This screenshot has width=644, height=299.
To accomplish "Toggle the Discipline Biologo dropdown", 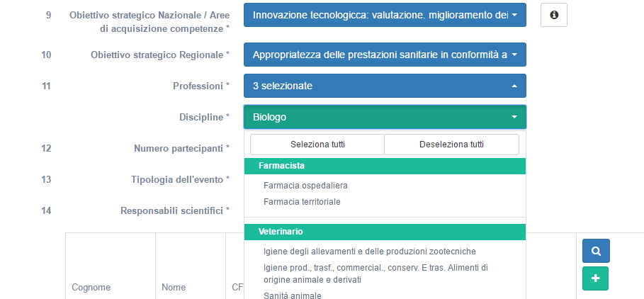I will 385,117.
